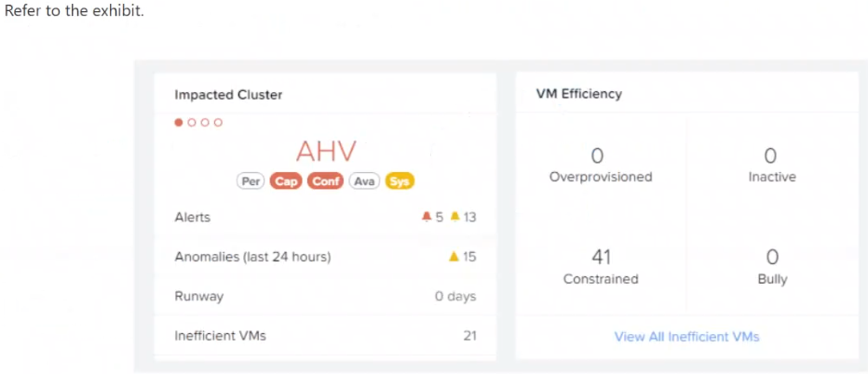Select the yellow Sys system badge
The image size is (868, 374).
tap(400, 181)
